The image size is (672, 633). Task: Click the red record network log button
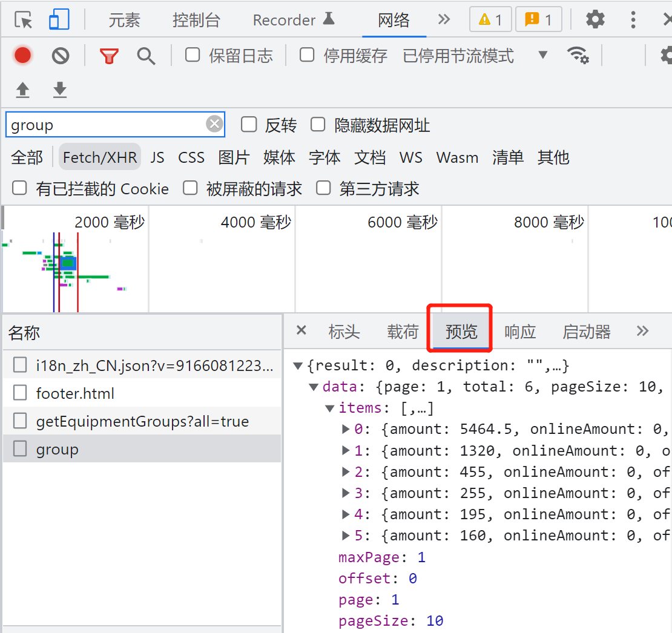pyautogui.click(x=22, y=55)
